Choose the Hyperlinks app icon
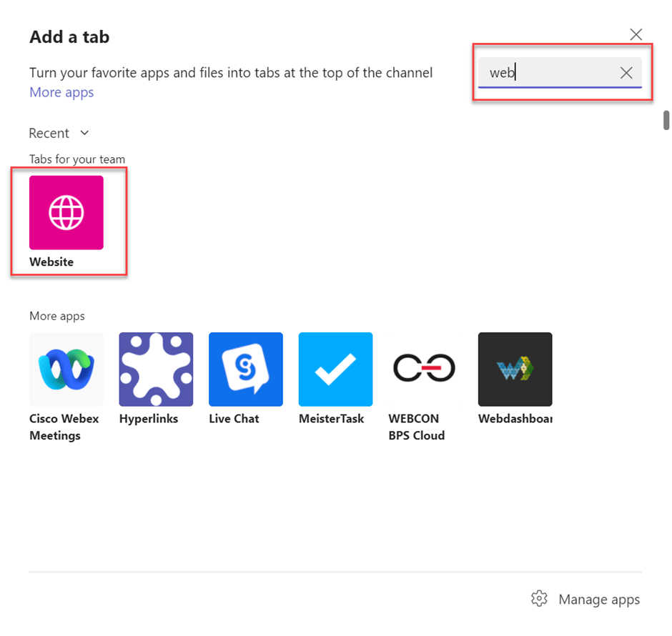The image size is (672, 636). pos(156,369)
